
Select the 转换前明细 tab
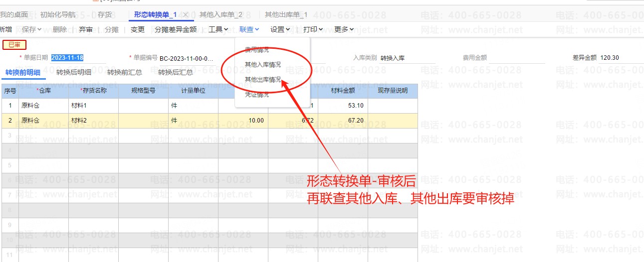tap(23, 72)
